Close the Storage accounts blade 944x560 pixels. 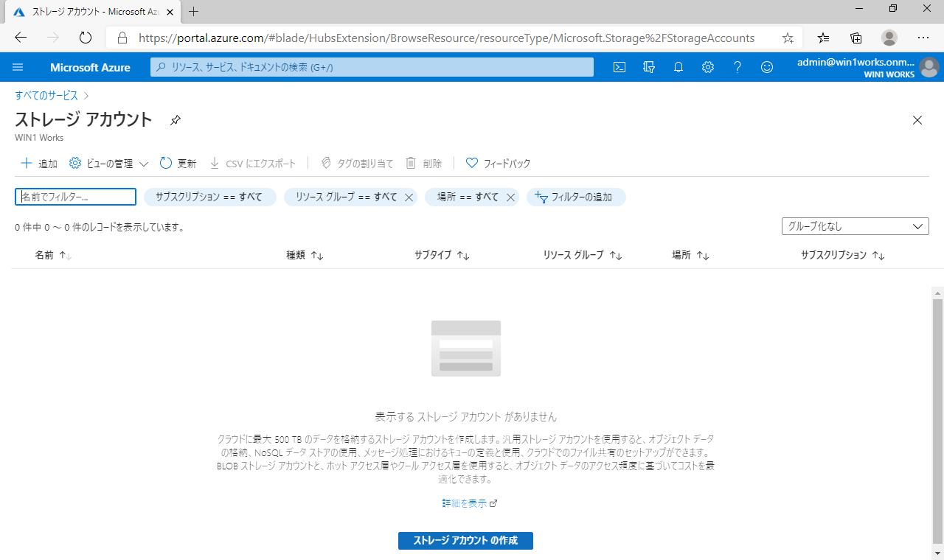pos(917,120)
